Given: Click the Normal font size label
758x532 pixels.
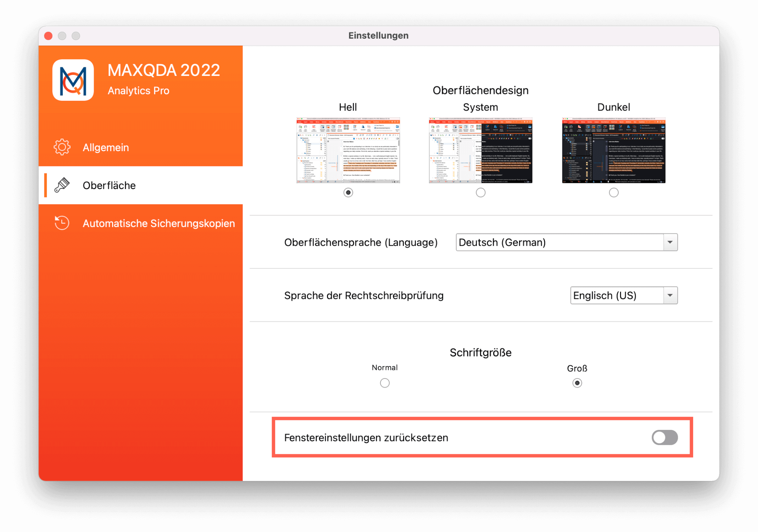Looking at the screenshot, I should (x=385, y=367).
